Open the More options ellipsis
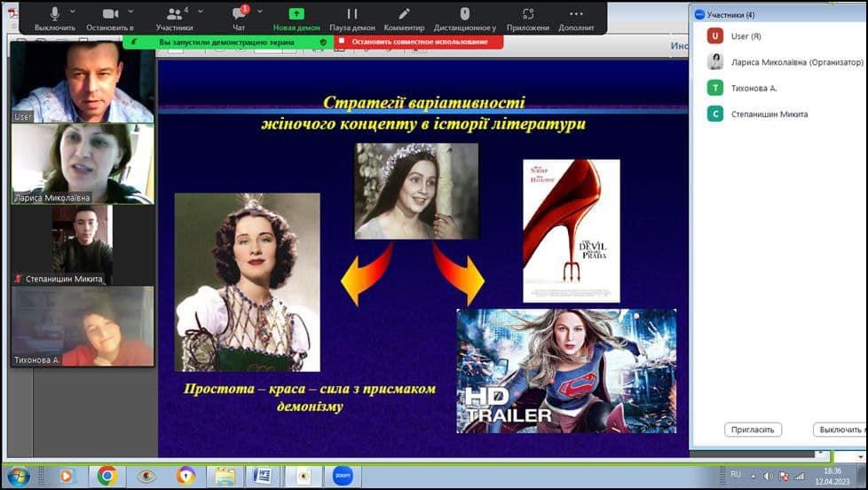 [576, 14]
